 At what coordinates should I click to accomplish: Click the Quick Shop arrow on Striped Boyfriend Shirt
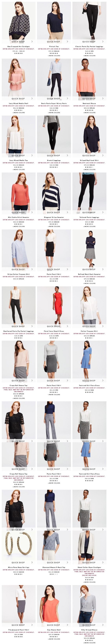(x=103, y=155)
